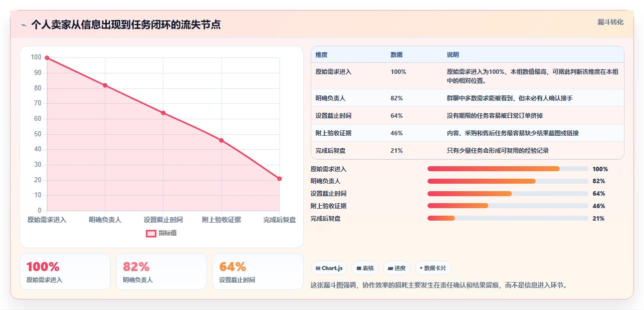Click the title 个人卖家从信息出现到任务闭环的流失节点
Viewport: 644px width, 310px height.
coord(126,25)
